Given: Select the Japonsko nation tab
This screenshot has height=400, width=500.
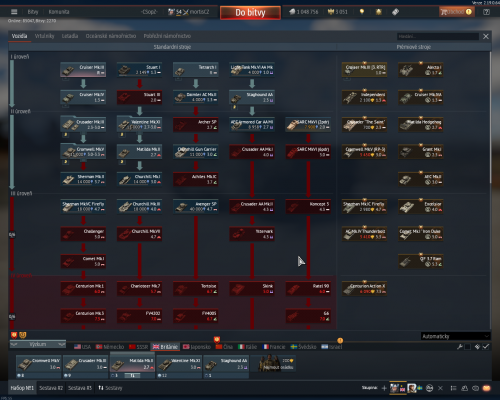Looking at the screenshot, I should click(197, 347).
